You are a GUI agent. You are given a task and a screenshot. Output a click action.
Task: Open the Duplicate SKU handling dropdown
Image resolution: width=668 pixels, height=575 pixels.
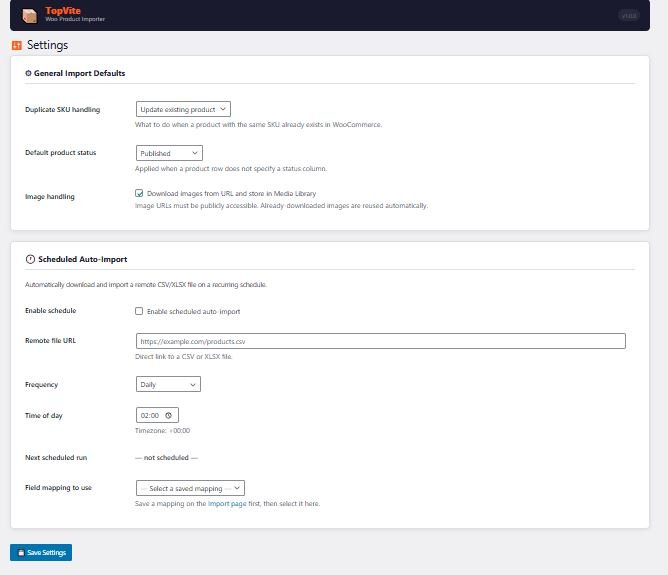(x=183, y=109)
